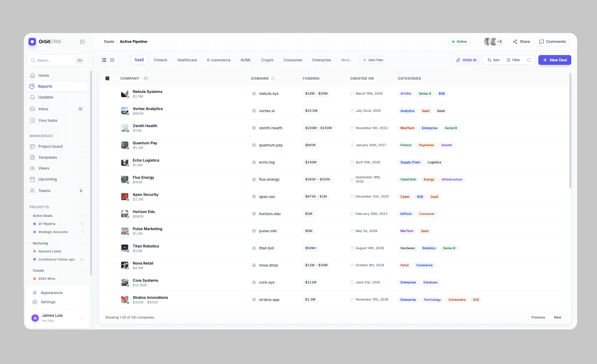Click the globe icon next to Domains header
This screenshot has width=597, height=364.
point(273,78)
